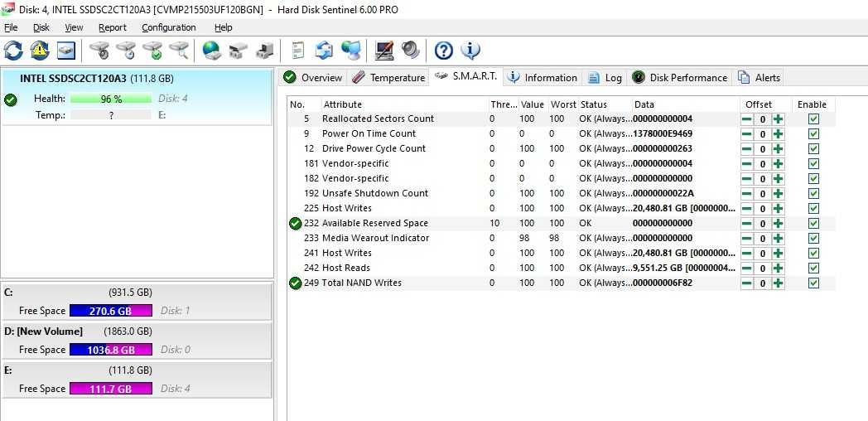Click the report document page toolbar icon
This screenshot has height=421, width=868.
(x=298, y=51)
